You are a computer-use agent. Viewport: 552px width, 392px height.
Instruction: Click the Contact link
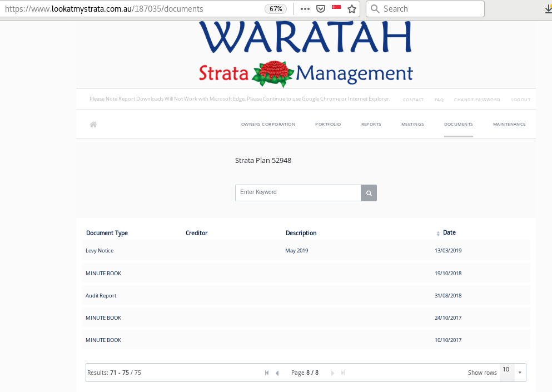[413, 100]
